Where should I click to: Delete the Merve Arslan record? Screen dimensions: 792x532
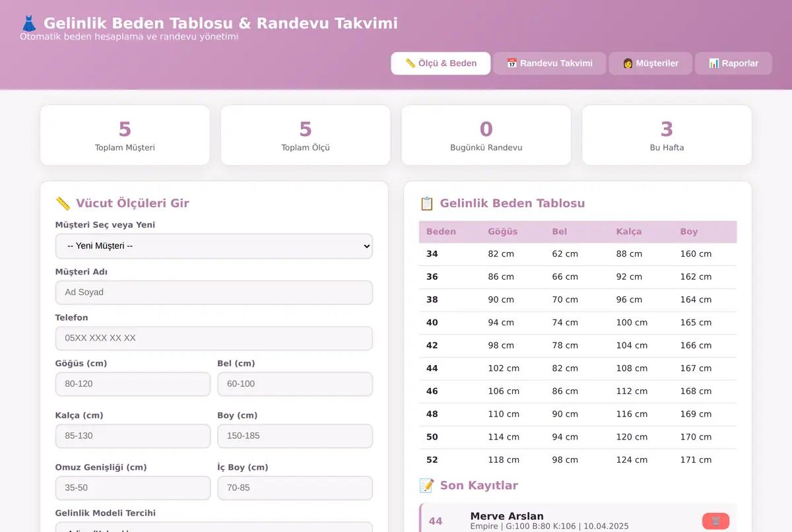coord(716,521)
